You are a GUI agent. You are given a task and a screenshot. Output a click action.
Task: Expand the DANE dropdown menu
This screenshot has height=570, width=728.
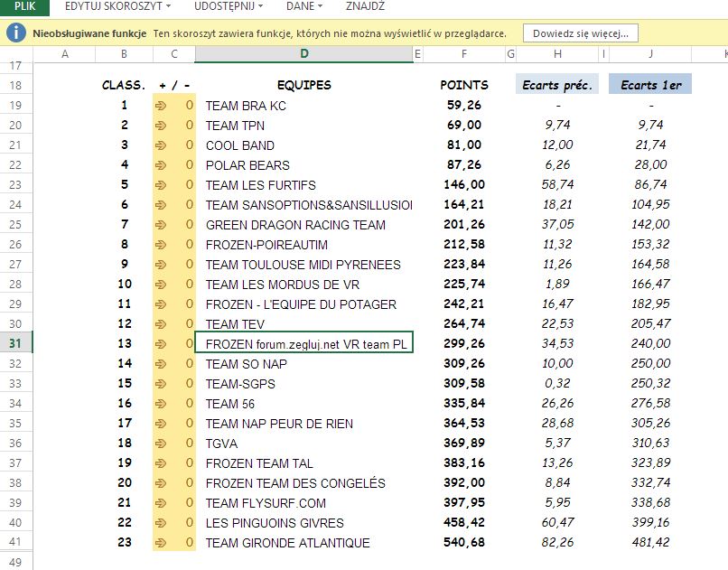(306, 6)
